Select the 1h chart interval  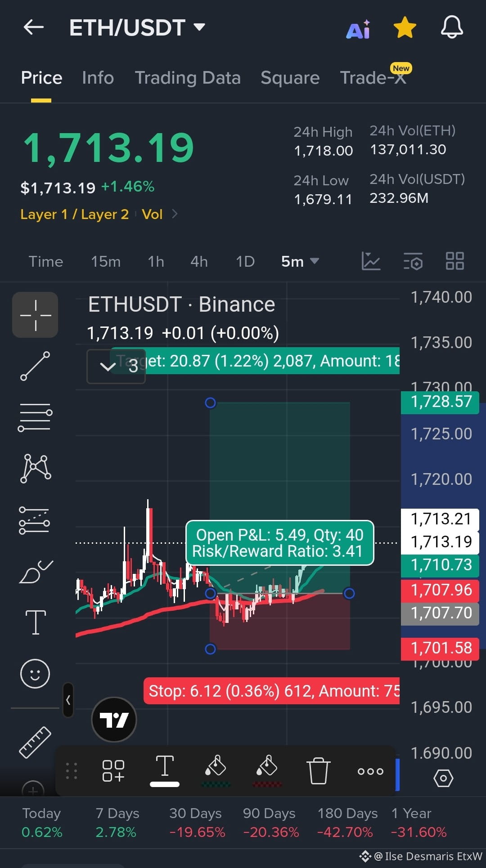click(156, 261)
